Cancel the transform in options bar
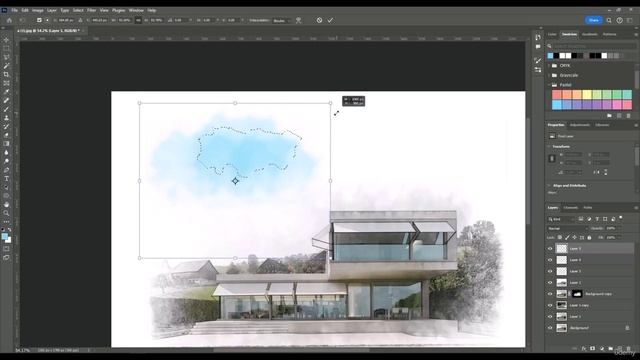 (x=319, y=20)
